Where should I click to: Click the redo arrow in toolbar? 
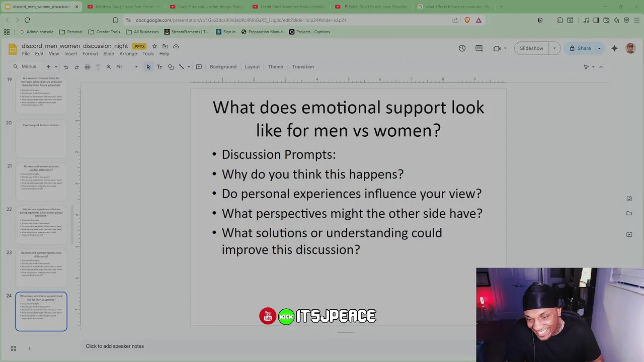[76, 67]
